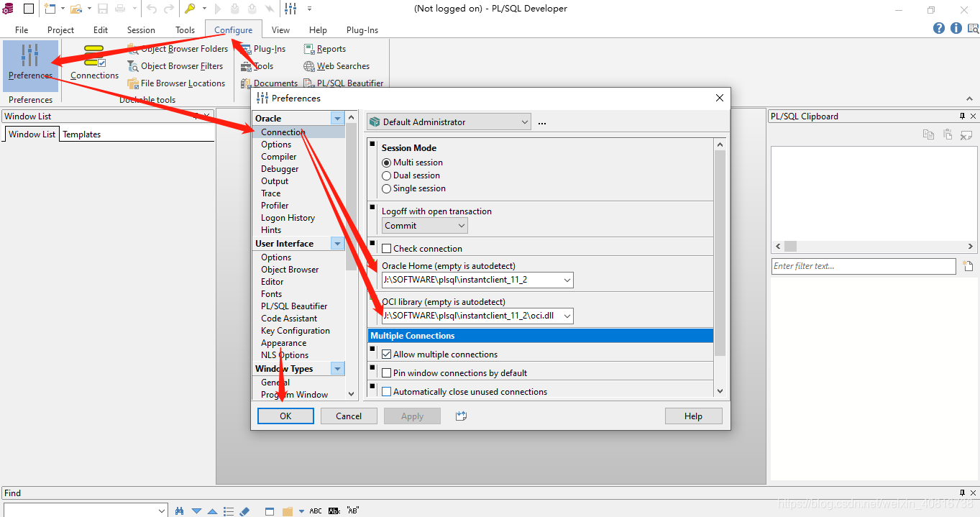Image resolution: width=980 pixels, height=517 pixels.
Task: Open the Plug-Ins menu tab
Action: pos(362,30)
